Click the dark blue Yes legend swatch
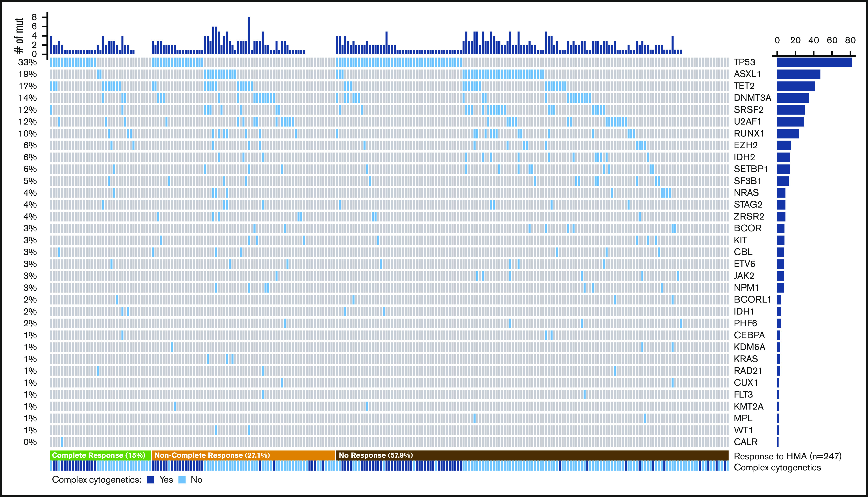Image resolution: width=868 pixels, height=497 pixels. [x=151, y=480]
